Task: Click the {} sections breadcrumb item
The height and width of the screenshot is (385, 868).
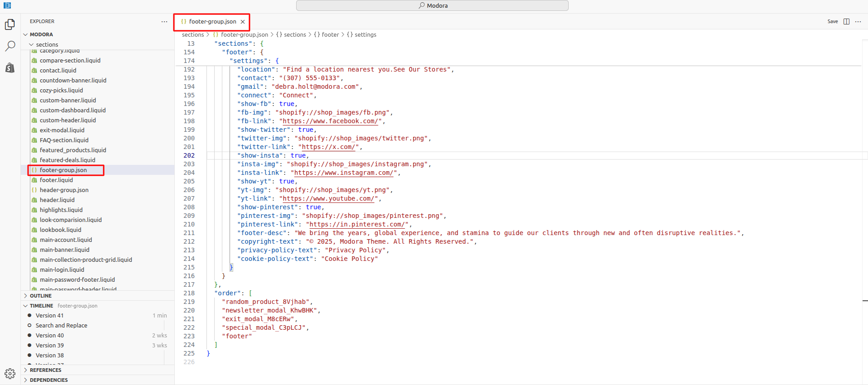Action: coord(291,34)
